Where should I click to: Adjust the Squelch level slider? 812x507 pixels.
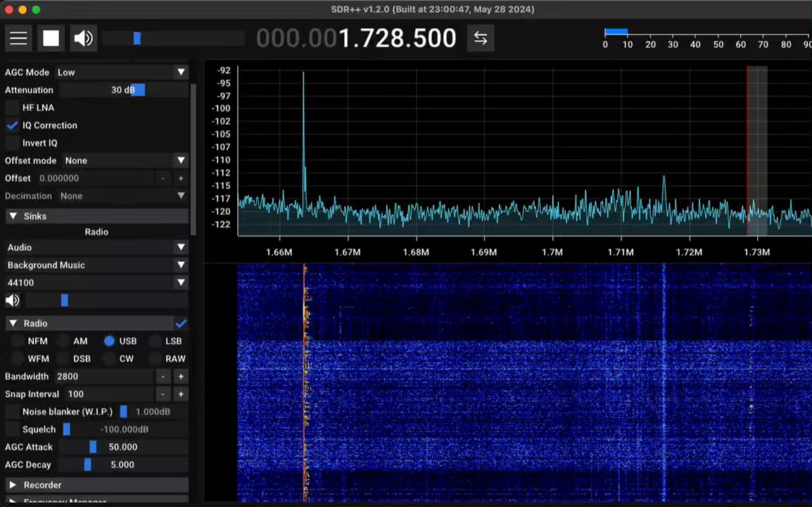coord(125,429)
